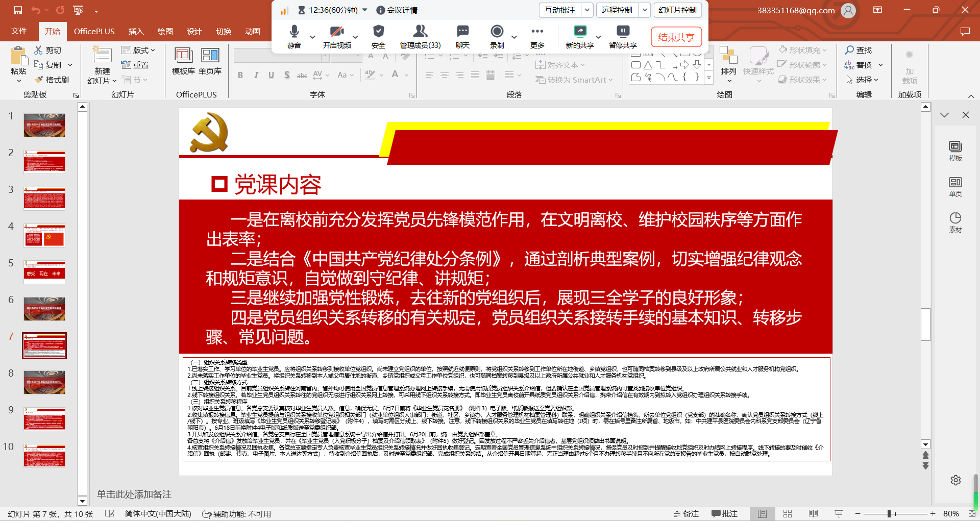Start recording with the record icon
This screenshot has width=980, height=521.
pyautogui.click(x=497, y=36)
